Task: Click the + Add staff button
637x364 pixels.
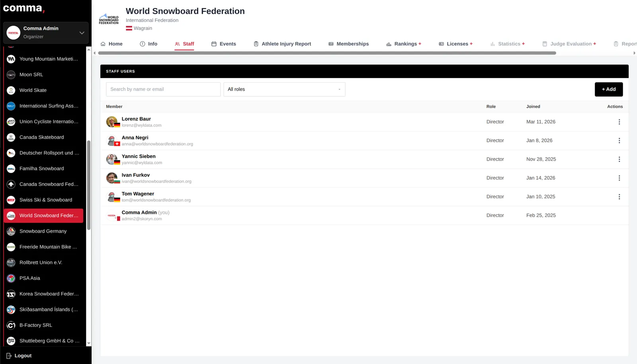Action: pos(609,89)
